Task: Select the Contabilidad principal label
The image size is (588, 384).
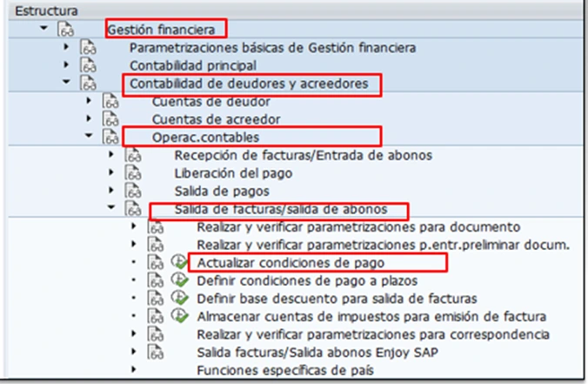Action: pos(193,65)
